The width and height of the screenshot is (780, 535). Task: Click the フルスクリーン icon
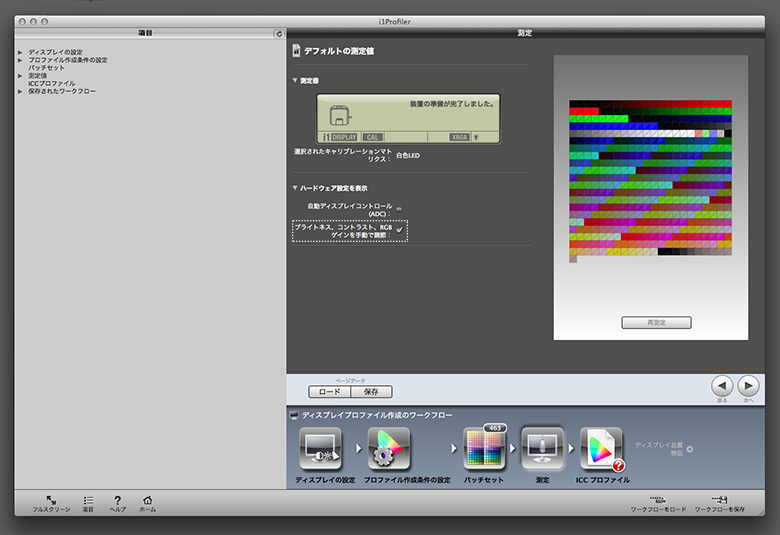[51, 500]
